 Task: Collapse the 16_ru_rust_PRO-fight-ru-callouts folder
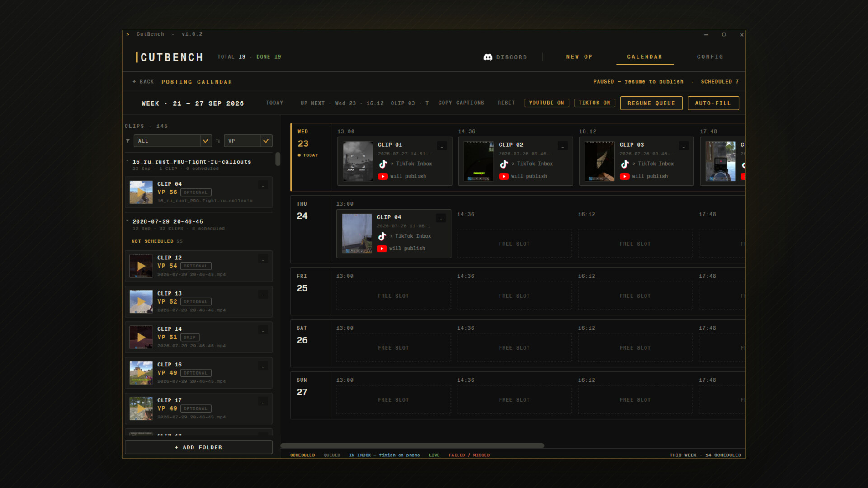[x=127, y=161]
